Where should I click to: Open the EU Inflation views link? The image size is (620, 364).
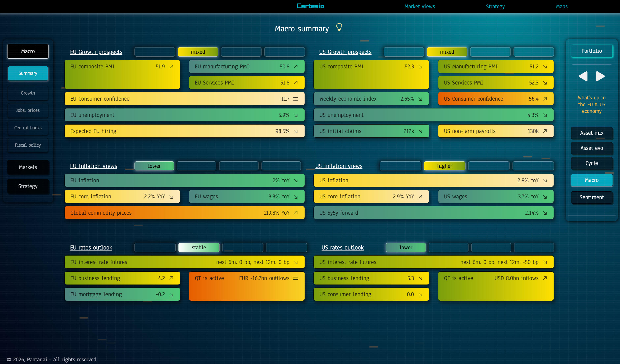coord(93,166)
